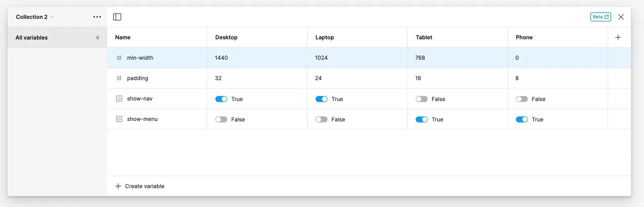Click Create variable button
This screenshot has width=644, height=207.
[x=140, y=186]
